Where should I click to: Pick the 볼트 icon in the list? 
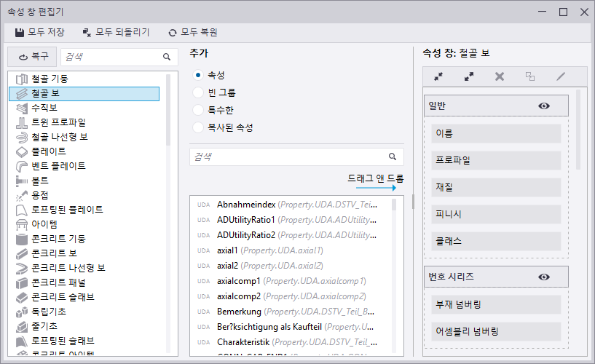pyautogui.click(x=22, y=181)
